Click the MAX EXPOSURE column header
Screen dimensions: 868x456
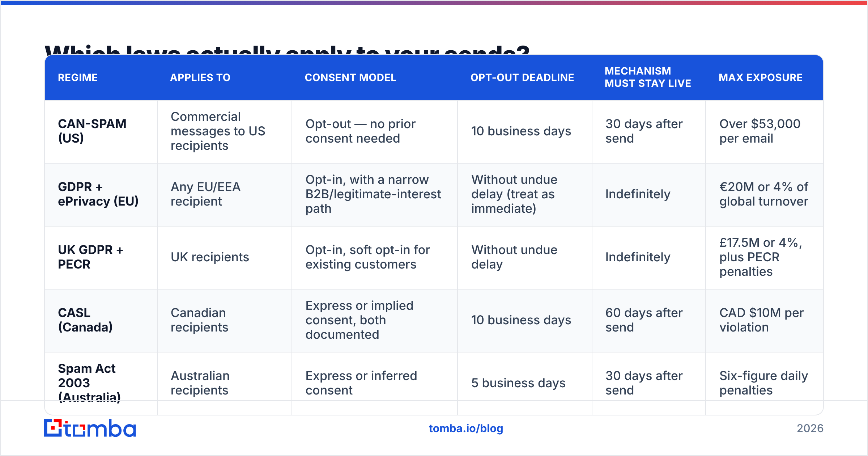pyautogui.click(x=761, y=77)
